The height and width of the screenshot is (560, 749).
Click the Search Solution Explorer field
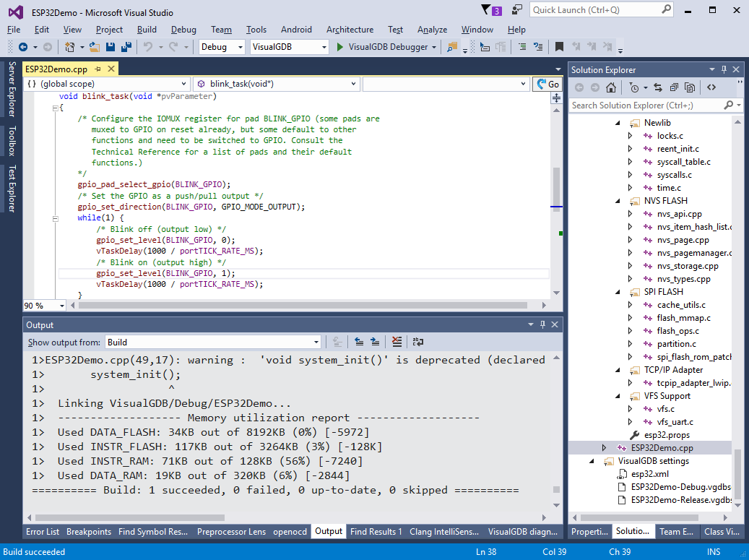(655, 105)
